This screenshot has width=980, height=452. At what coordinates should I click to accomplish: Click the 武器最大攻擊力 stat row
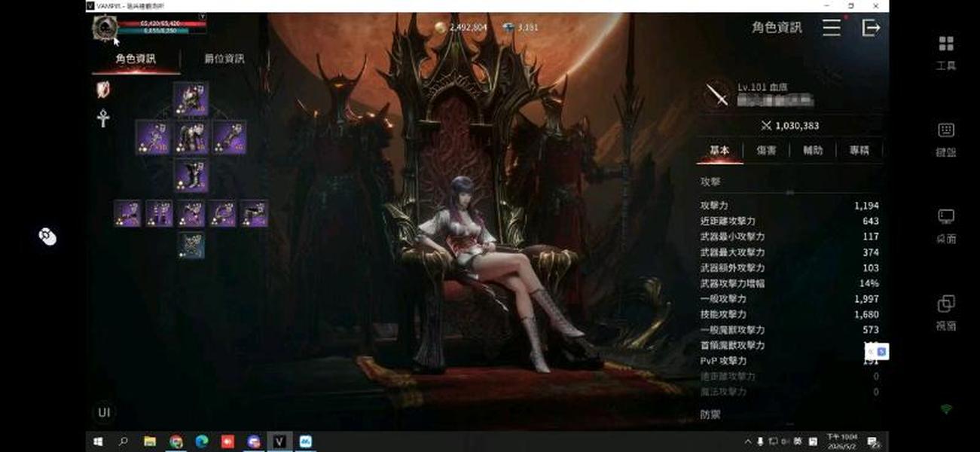click(x=789, y=252)
